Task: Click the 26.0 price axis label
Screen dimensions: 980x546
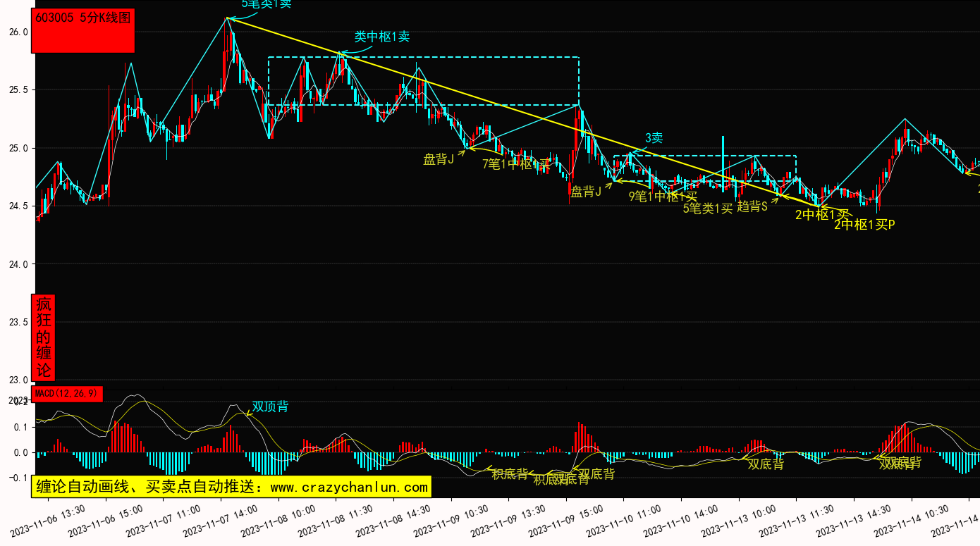Action: (18, 32)
